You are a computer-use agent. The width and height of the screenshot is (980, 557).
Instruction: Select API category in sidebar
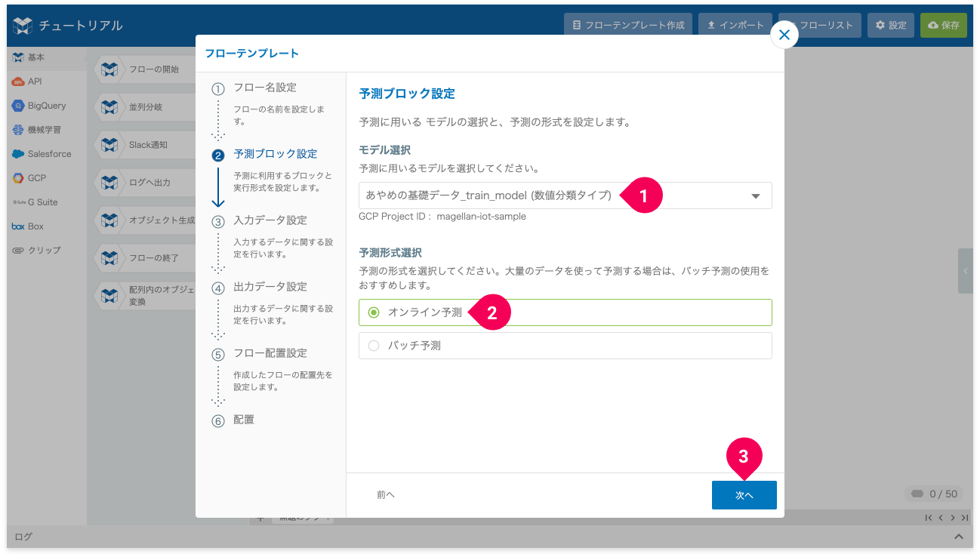pos(47,82)
